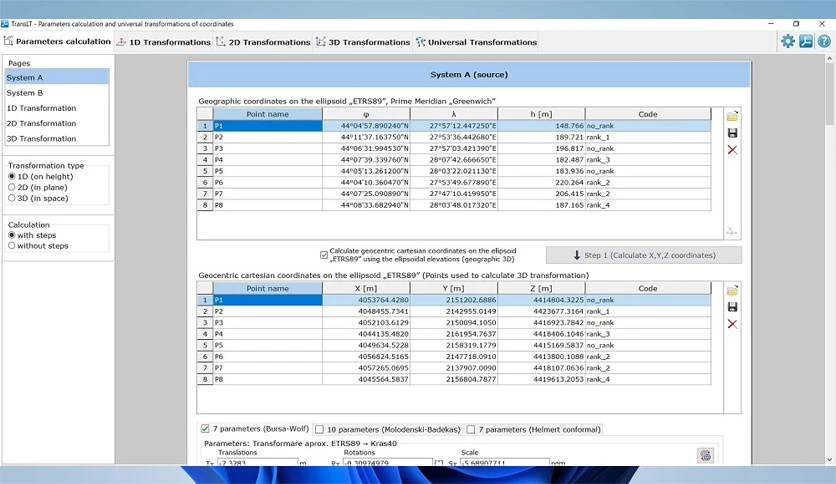Click the Rx rotation input field
Viewport: 836px width, 484px height.
pos(387,462)
